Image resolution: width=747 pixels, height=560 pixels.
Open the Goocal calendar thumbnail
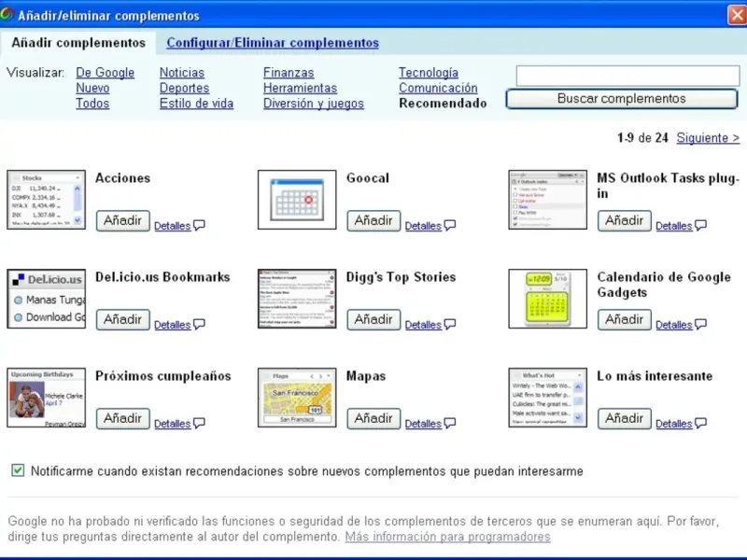[297, 200]
